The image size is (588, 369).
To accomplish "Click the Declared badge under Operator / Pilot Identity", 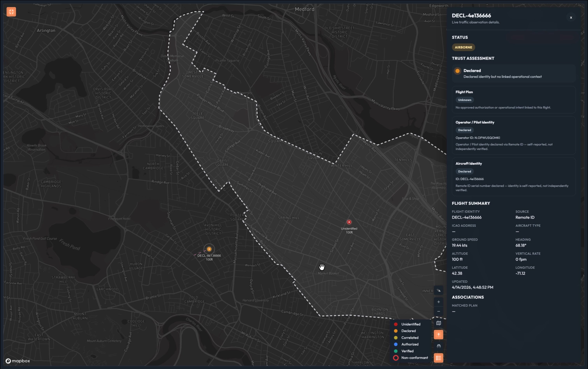I will [464, 130].
